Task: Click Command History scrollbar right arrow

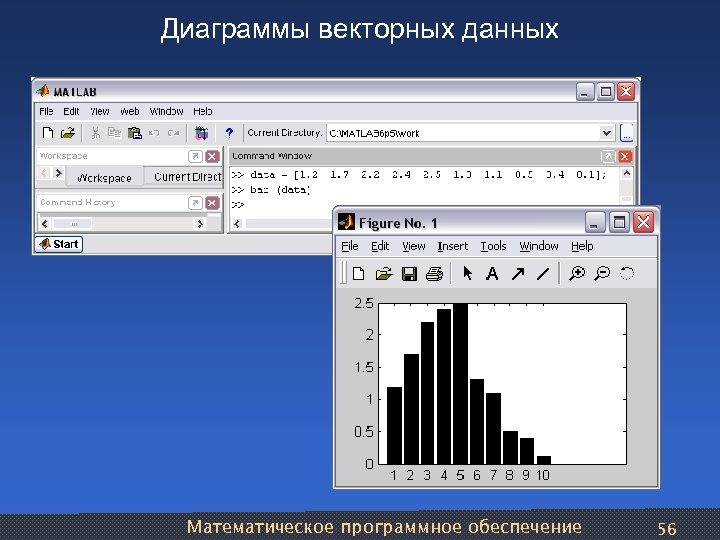Action: click(200, 224)
